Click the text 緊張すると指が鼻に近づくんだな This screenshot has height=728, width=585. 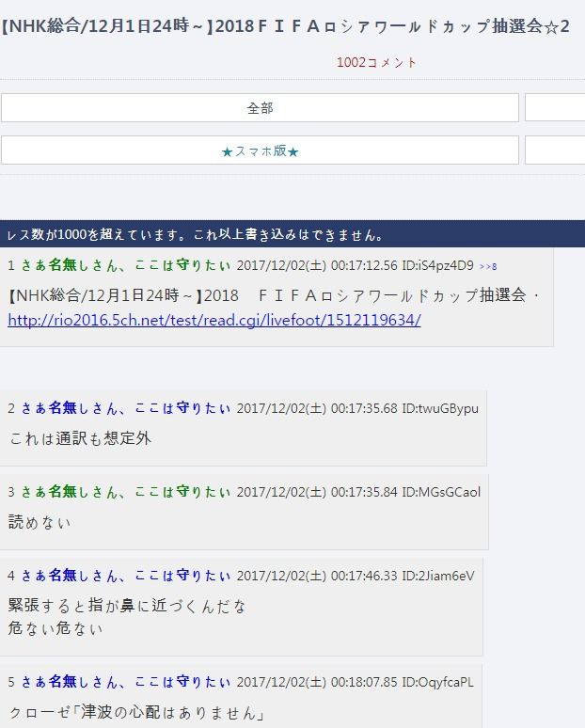127,606
